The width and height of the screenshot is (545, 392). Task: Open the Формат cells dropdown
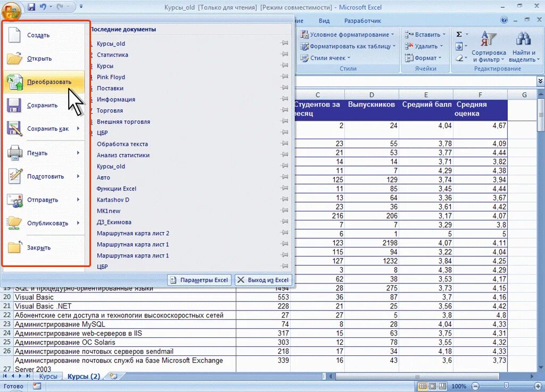click(x=423, y=58)
